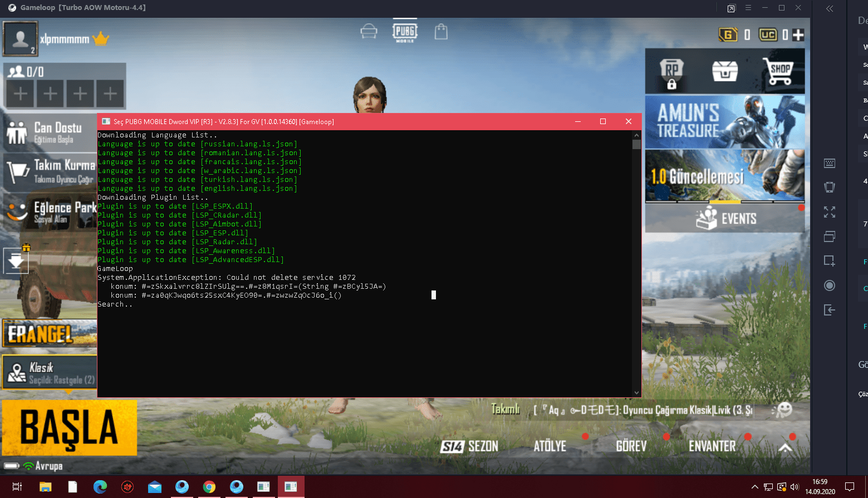Click the console window title icon
868x498 pixels.
(x=106, y=121)
